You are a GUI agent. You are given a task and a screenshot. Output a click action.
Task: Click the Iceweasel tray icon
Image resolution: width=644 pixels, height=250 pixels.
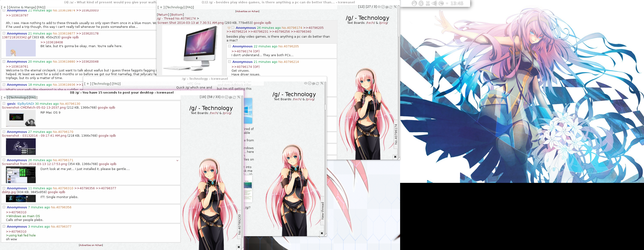[414, 3]
